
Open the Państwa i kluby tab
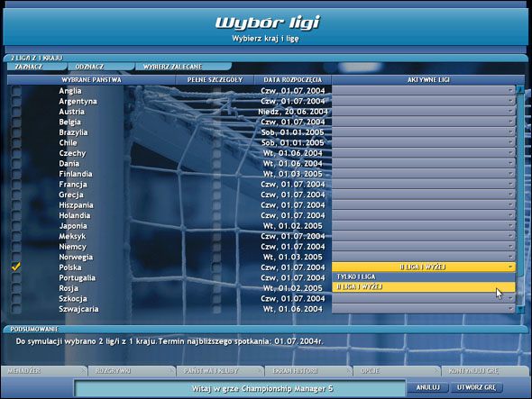click(220, 371)
